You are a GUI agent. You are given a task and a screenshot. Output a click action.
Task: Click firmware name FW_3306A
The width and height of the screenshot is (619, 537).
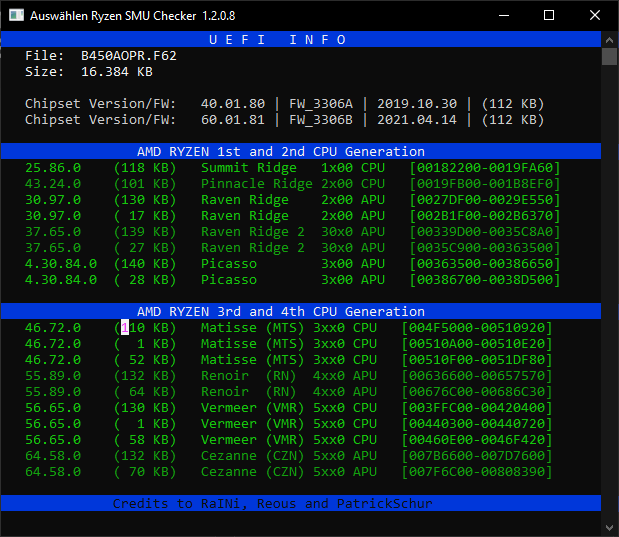coord(321,104)
